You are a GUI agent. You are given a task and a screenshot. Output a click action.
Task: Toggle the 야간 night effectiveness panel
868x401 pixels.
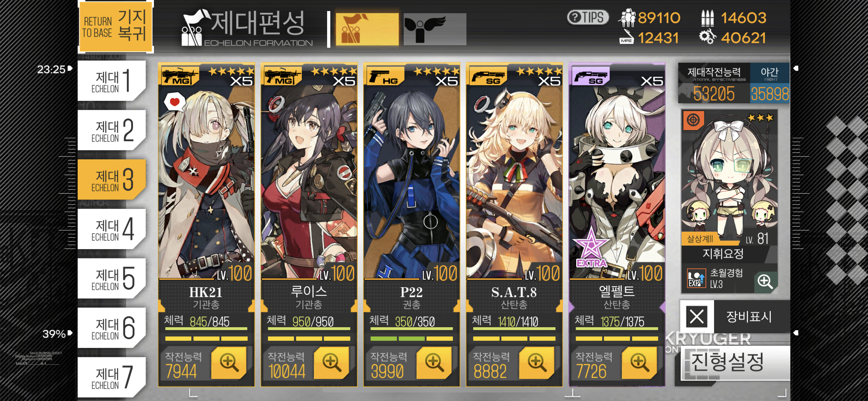click(x=770, y=83)
